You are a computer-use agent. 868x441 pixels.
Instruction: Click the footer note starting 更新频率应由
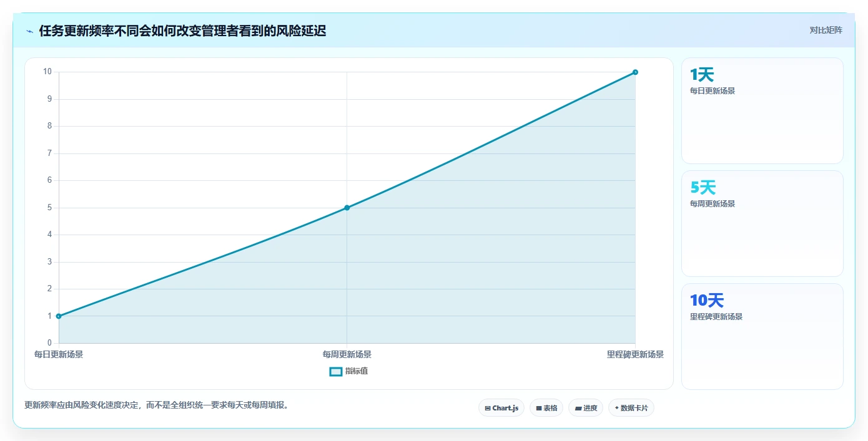(156, 405)
